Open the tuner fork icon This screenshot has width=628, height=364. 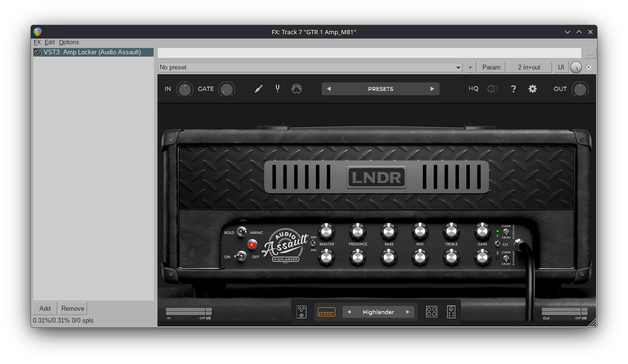(277, 89)
